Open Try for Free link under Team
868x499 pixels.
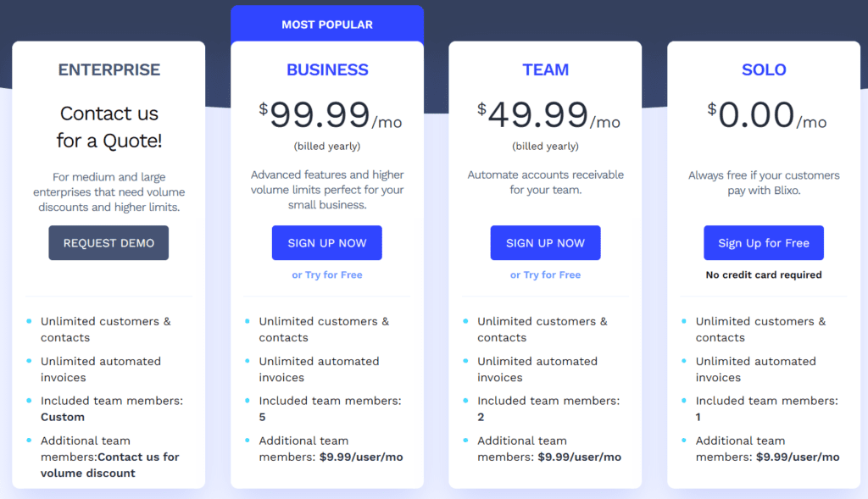tap(545, 274)
